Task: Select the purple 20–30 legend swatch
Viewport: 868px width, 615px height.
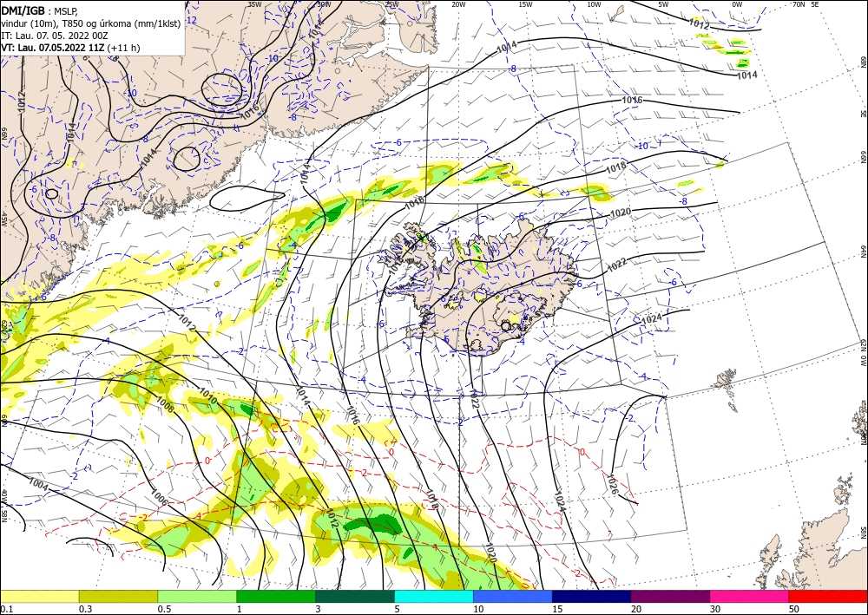Action: coord(670,596)
